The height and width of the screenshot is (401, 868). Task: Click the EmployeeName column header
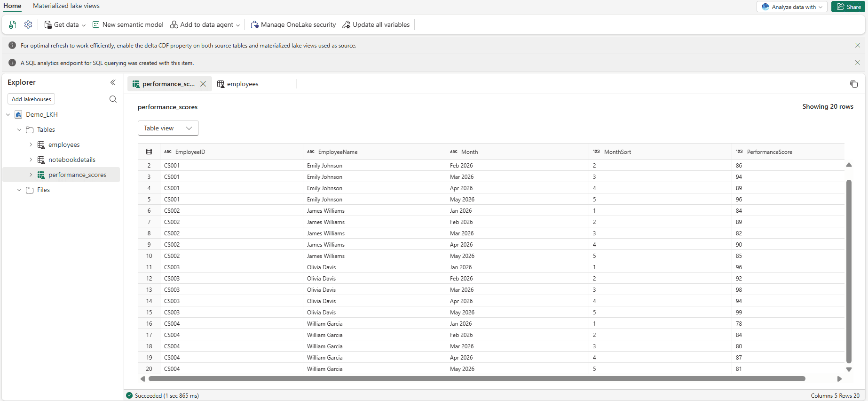[375, 152]
